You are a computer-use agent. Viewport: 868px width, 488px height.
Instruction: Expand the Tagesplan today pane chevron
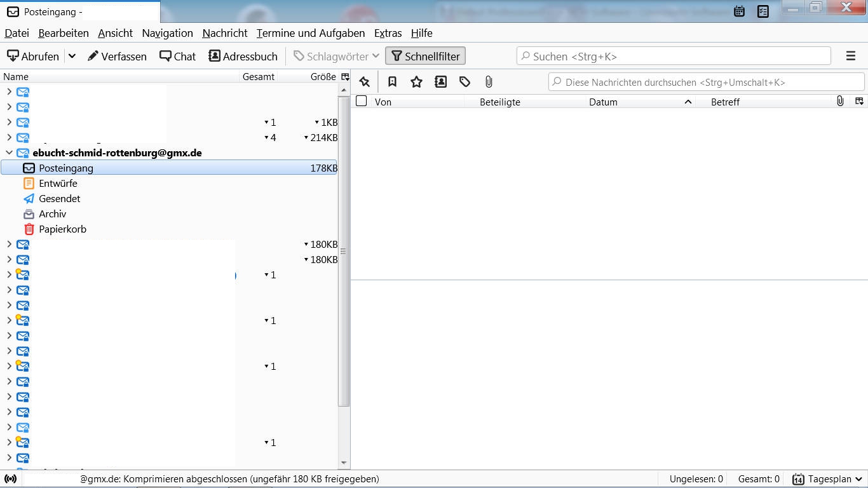pos(859,479)
